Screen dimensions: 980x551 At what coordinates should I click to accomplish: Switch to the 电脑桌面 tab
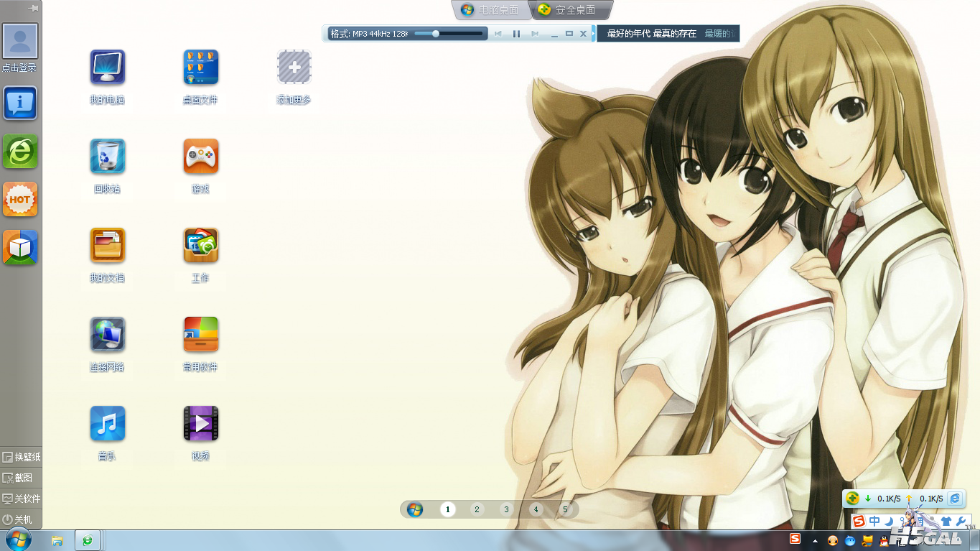[x=492, y=10]
